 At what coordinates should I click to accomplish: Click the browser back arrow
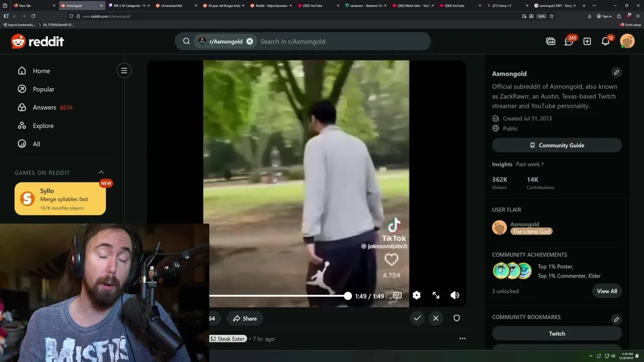pyautogui.click(x=15, y=16)
